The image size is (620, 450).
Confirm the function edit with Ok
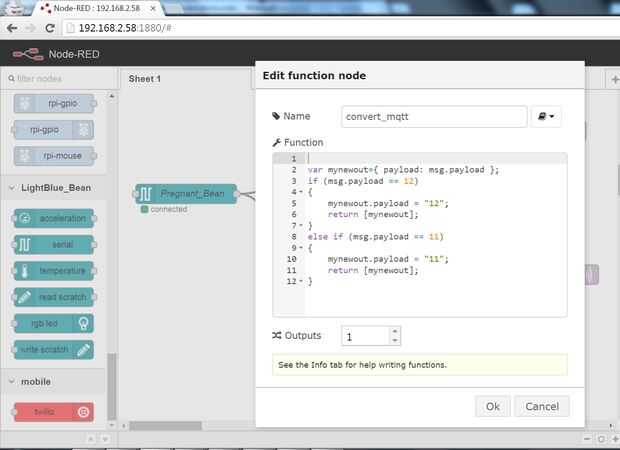coord(492,406)
